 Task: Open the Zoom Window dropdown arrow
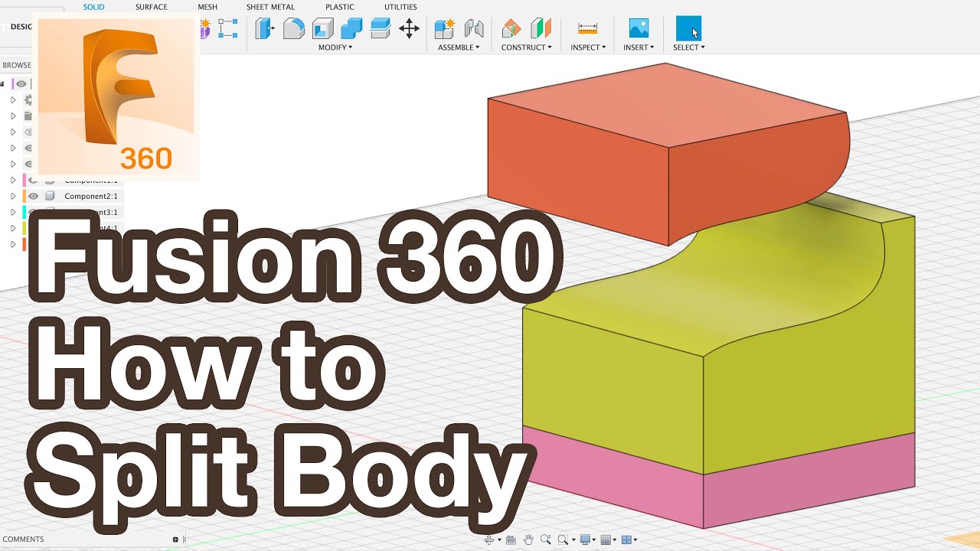click(x=572, y=540)
